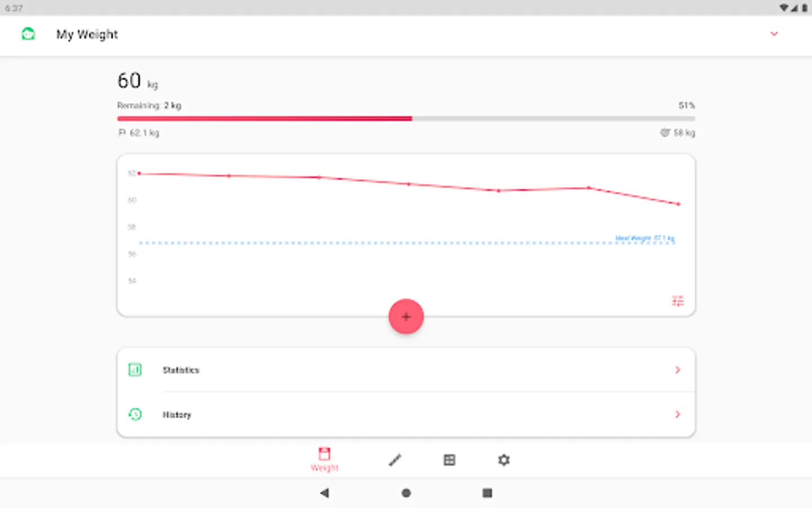
Task: Tap the Statistics bar chart icon
Action: (135, 370)
